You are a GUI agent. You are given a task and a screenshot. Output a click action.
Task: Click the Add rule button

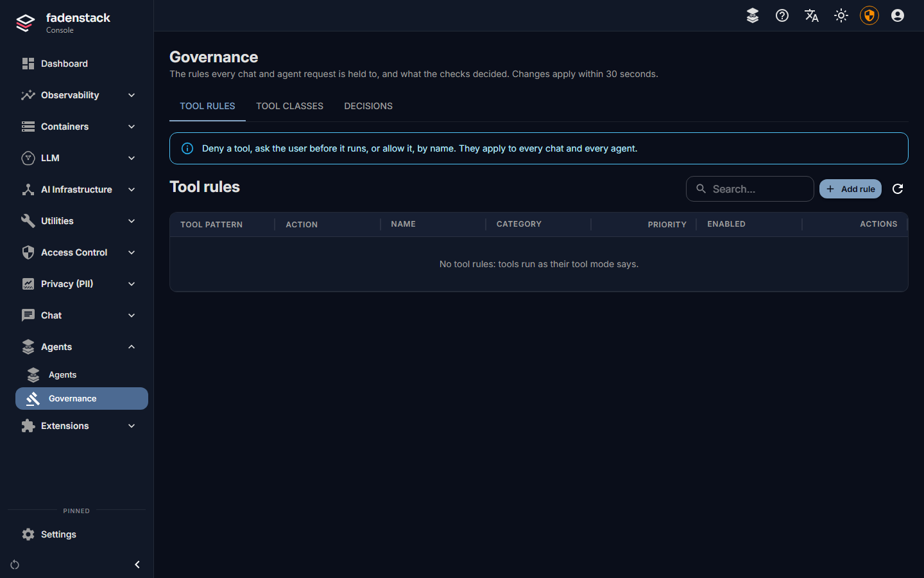click(850, 189)
